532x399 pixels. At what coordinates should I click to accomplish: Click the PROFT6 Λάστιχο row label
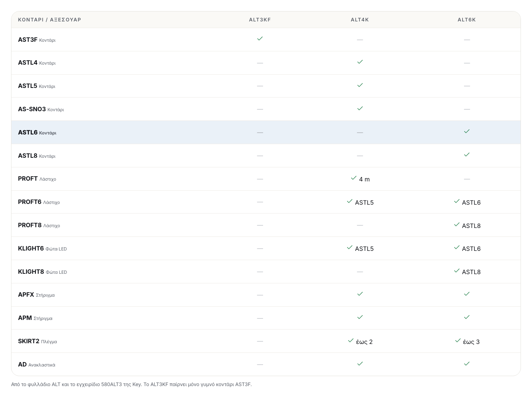[39, 202]
